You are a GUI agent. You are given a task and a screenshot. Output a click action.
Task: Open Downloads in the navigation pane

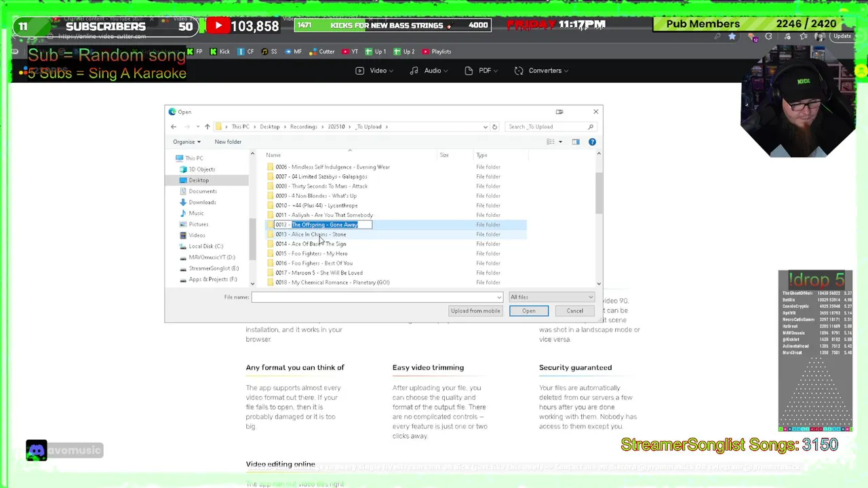tap(202, 202)
